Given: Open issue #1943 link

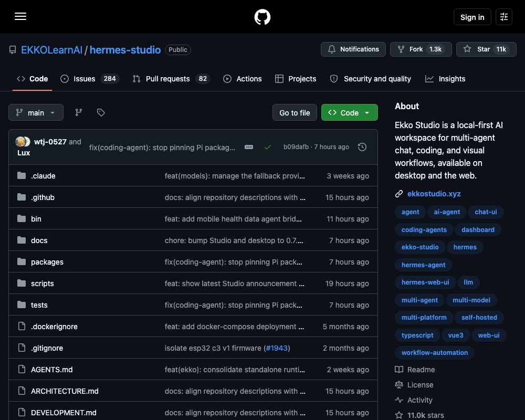Looking at the screenshot, I should 277,348.
